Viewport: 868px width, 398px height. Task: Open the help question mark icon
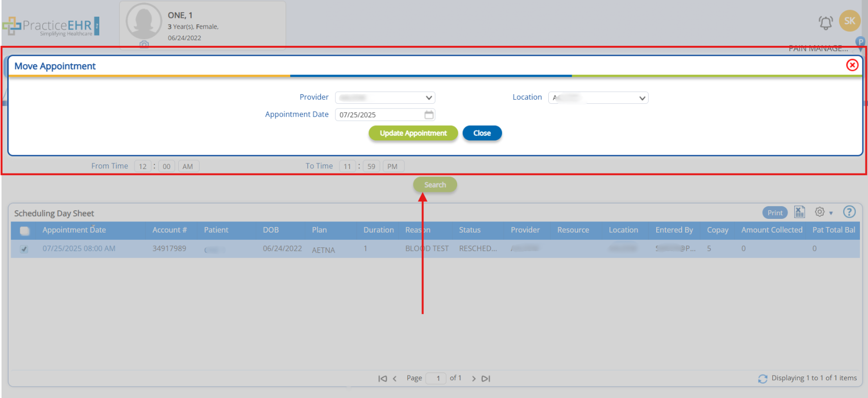(x=849, y=212)
